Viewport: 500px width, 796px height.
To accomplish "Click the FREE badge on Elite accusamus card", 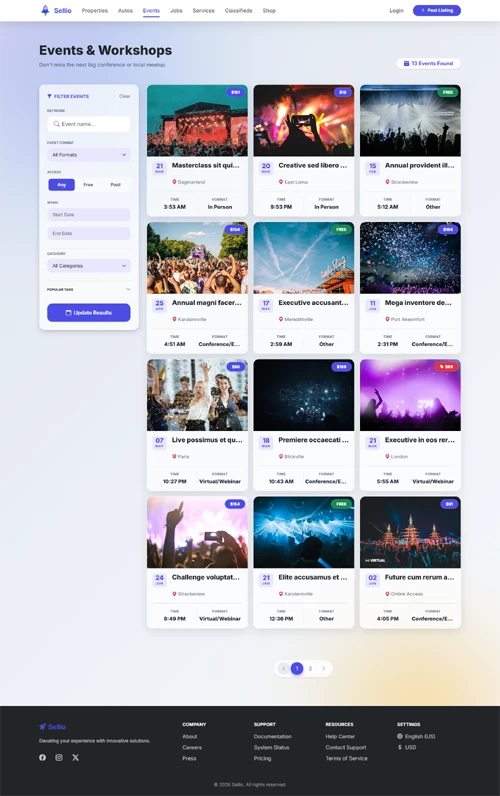I will (341, 504).
